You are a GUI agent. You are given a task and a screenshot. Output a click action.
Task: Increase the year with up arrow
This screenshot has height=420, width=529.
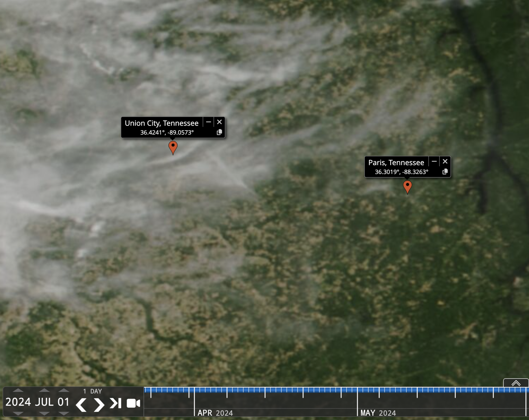(18, 391)
